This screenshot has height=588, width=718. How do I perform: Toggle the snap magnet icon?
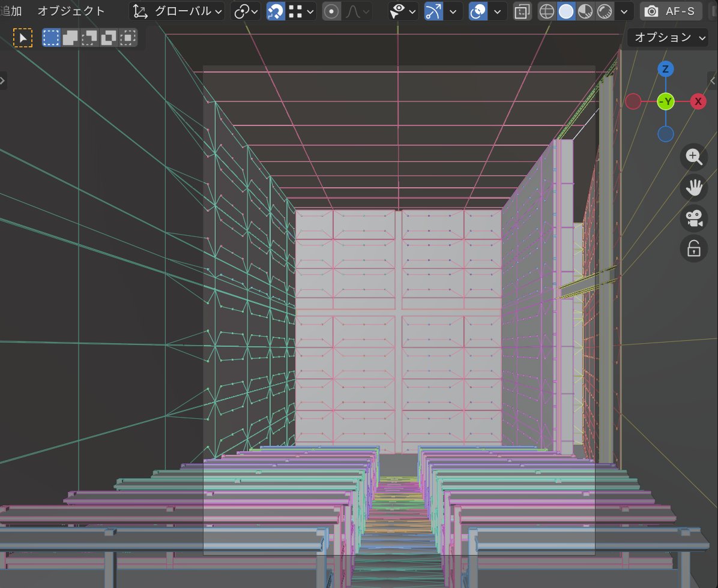(276, 11)
